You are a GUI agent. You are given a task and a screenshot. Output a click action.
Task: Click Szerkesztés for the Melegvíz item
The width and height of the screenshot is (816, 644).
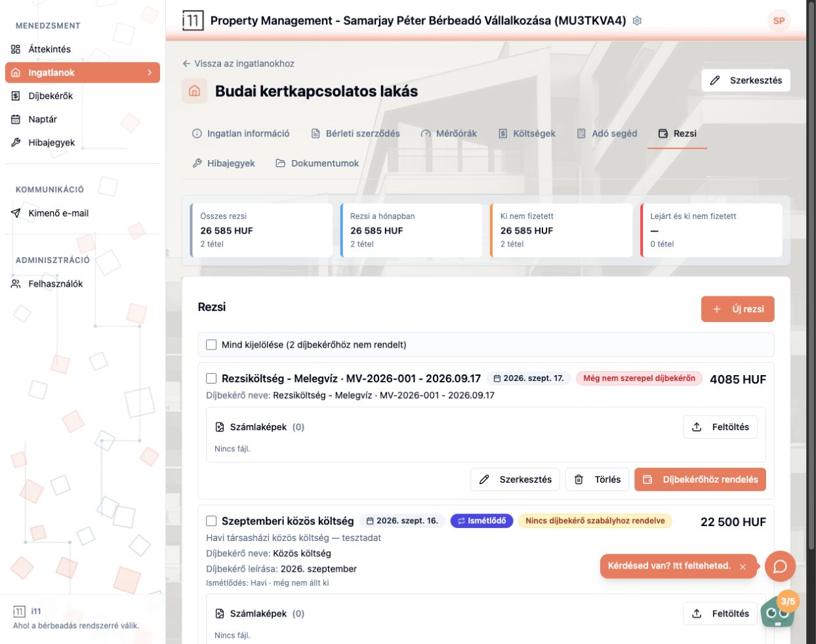tap(516, 479)
